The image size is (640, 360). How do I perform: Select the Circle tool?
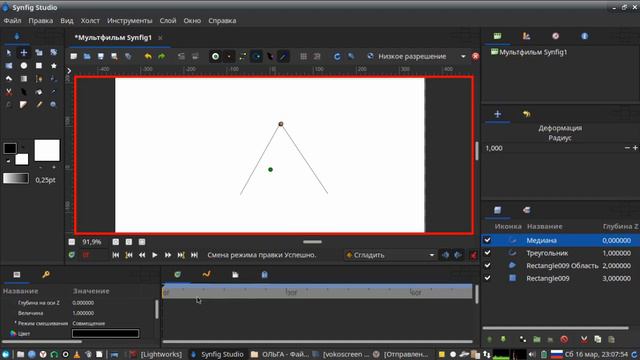24,66
